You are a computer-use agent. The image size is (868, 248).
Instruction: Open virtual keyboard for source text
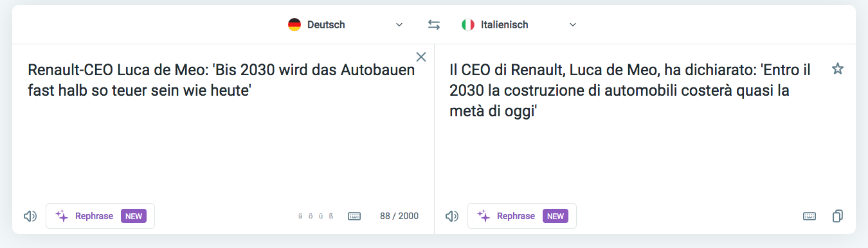tap(354, 216)
